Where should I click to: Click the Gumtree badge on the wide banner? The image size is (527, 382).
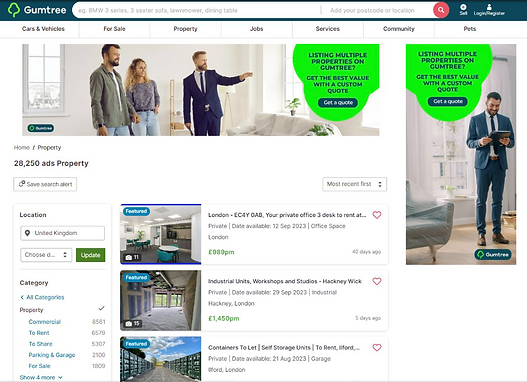pyautogui.click(x=41, y=128)
